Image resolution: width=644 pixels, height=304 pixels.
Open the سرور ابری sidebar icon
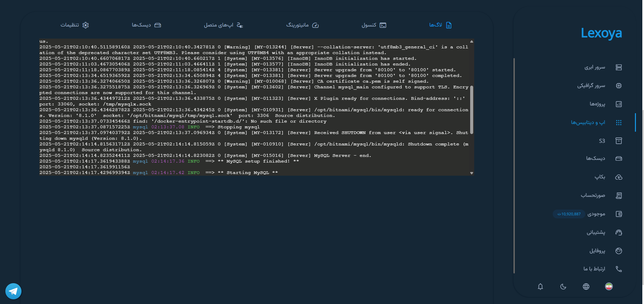[619, 68]
